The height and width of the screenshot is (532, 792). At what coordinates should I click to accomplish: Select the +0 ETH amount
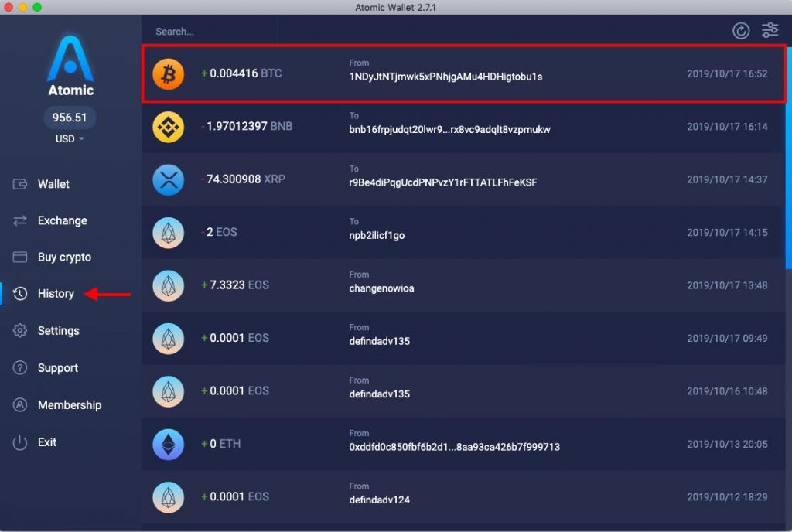coord(220,444)
